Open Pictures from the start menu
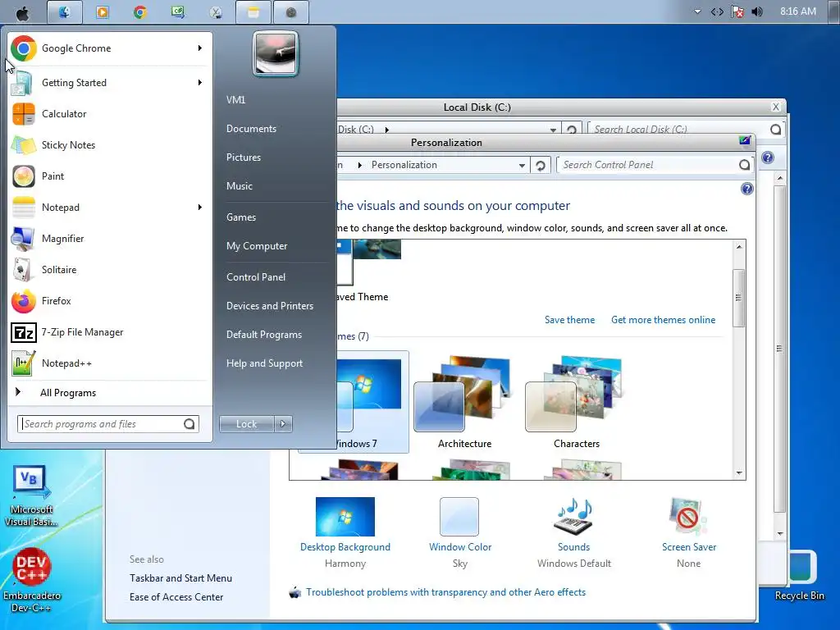Image resolution: width=840 pixels, height=630 pixels. pos(243,157)
